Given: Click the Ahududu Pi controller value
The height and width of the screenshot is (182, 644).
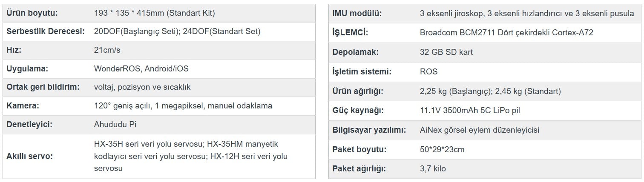Looking at the screenshot, I should pos(115,125).
